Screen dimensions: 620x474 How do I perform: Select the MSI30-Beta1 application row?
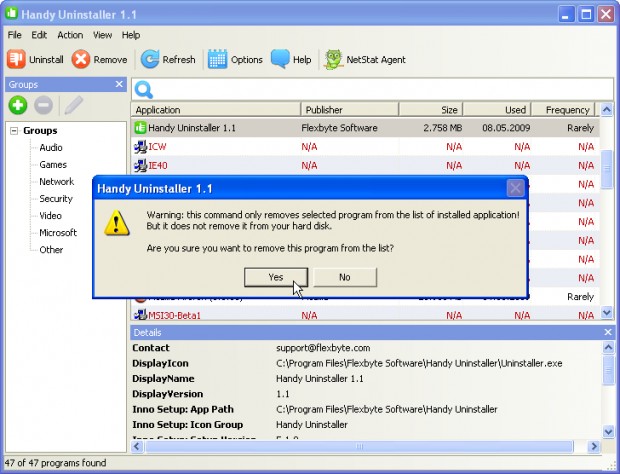(365, 315)
